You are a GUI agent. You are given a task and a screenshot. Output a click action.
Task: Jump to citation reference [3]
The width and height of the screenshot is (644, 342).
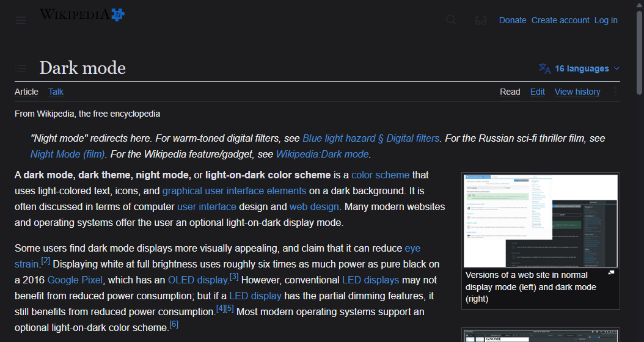pyautogui.click(x=234, y=276)
